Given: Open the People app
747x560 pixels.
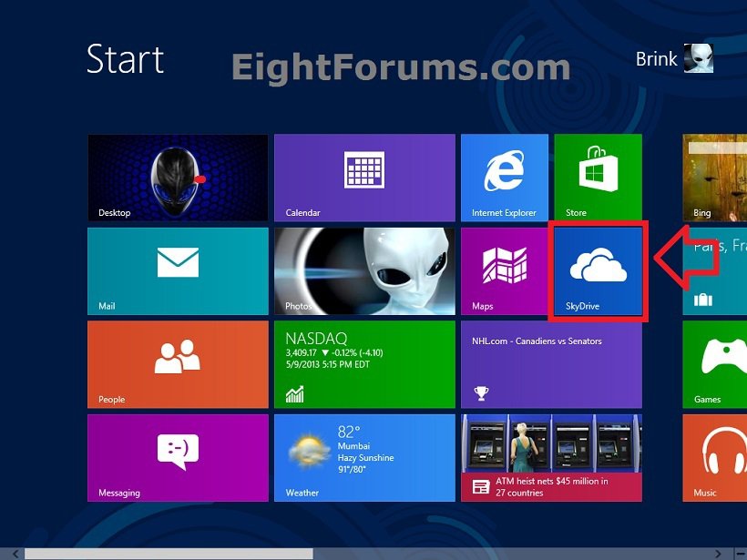Looking at the screenshot, I should pos(178,364).
